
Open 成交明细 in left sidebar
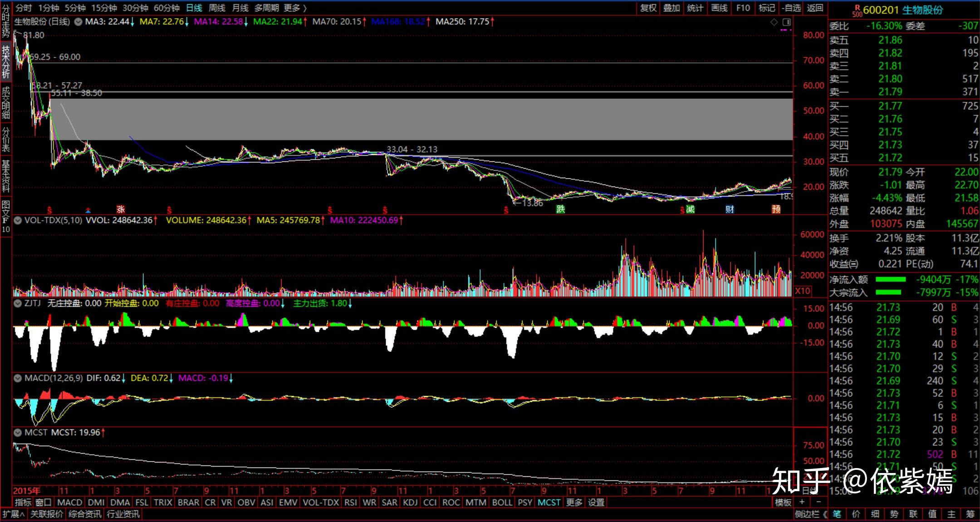click(5, 102)
